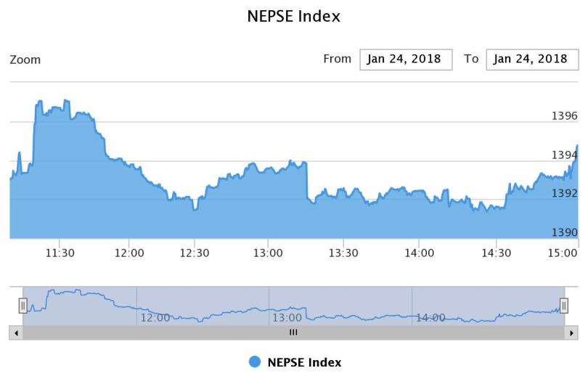
Task: Click the 14:00 label in navigator
Action: pyautogui.click(x=430, y=317)
